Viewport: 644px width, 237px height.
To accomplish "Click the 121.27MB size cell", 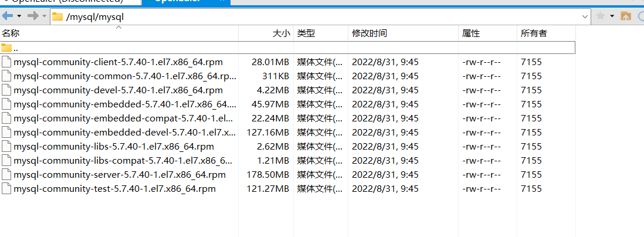I will pos(268,188).
